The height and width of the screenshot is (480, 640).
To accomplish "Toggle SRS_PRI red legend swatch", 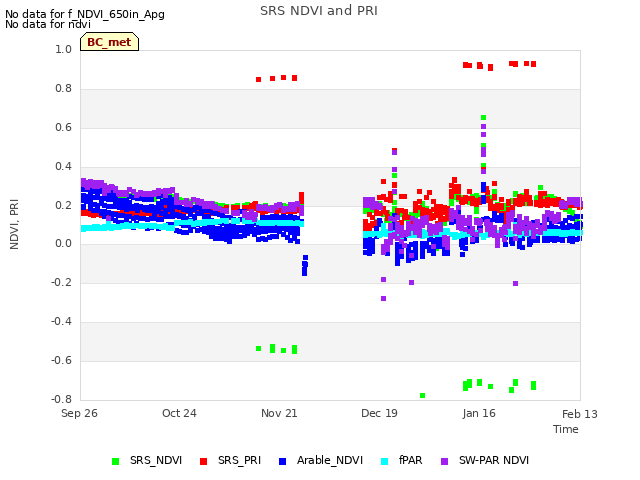I will [203, 461].
